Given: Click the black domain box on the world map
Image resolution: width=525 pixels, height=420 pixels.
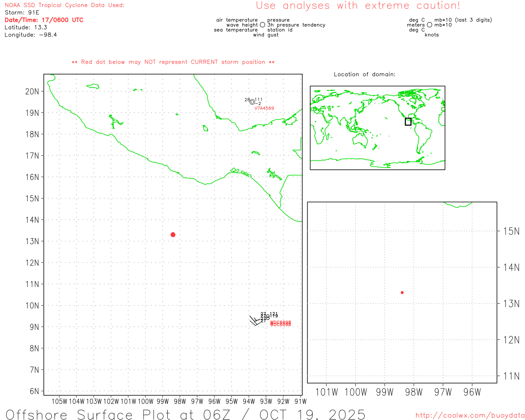Looking at the screenshot, I should (x=408, y=121).
